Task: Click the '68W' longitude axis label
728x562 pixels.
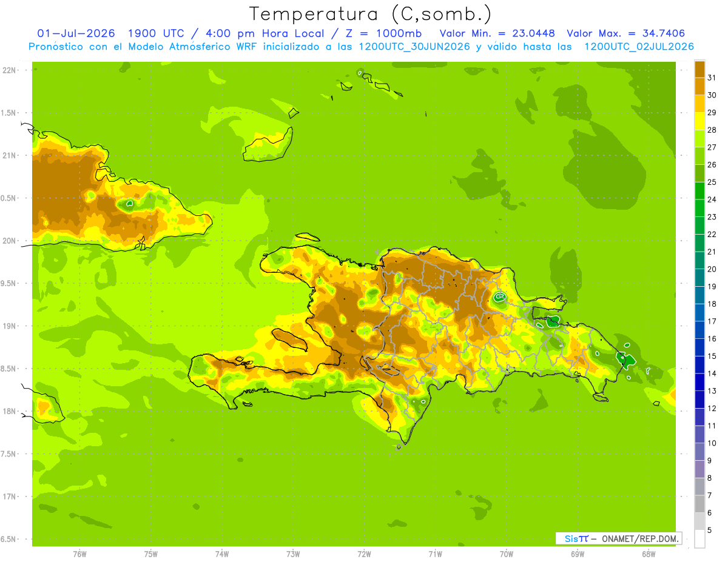Action: tap(649, 554)
